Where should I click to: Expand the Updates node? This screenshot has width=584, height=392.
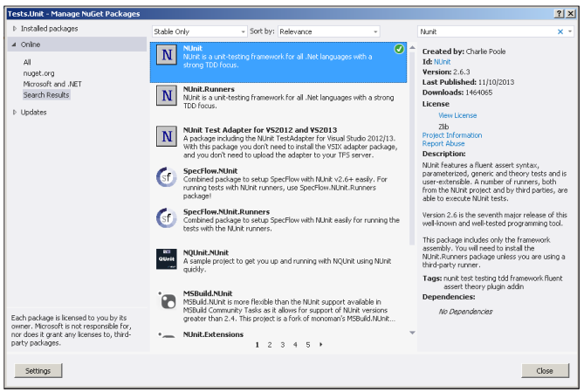15,112
